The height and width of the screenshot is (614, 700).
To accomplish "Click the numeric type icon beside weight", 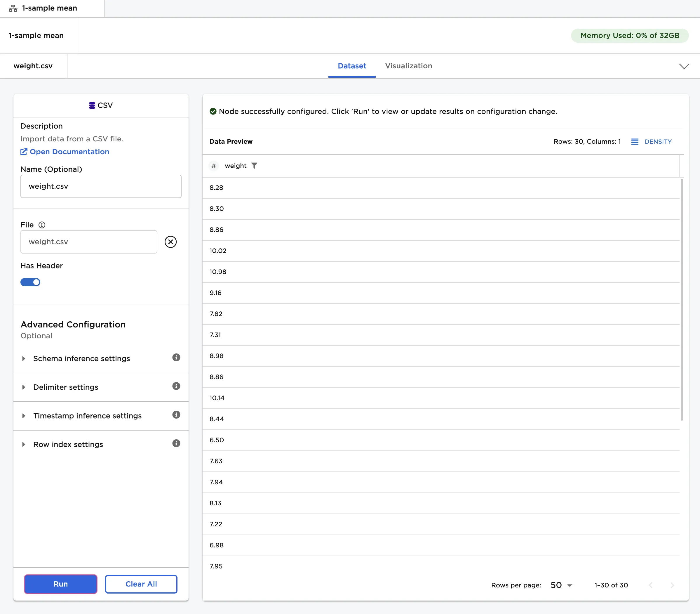I will pos(213,166).
